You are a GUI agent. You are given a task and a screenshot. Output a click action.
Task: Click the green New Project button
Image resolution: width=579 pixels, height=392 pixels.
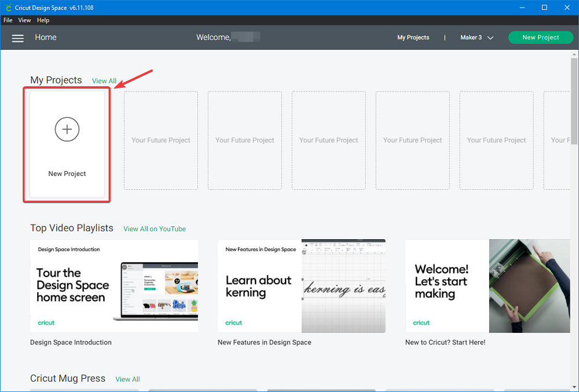541,37
